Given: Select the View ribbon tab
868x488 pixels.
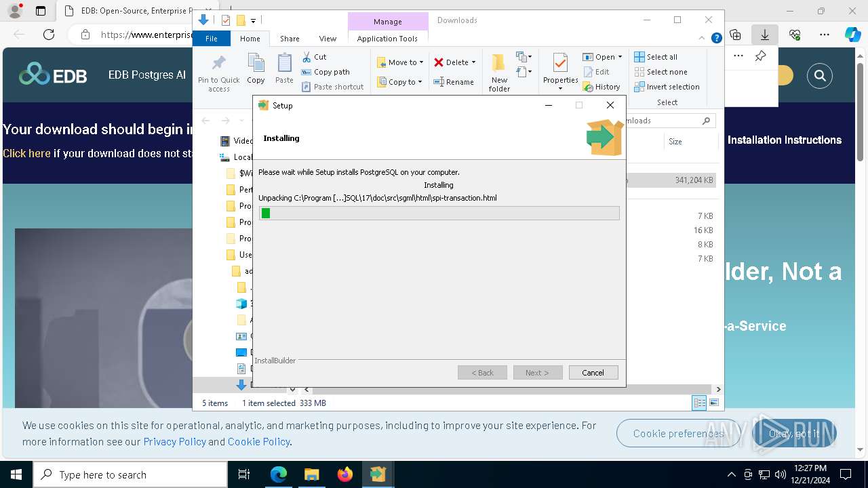Looking at the screenshot, I should click(328, 39).
